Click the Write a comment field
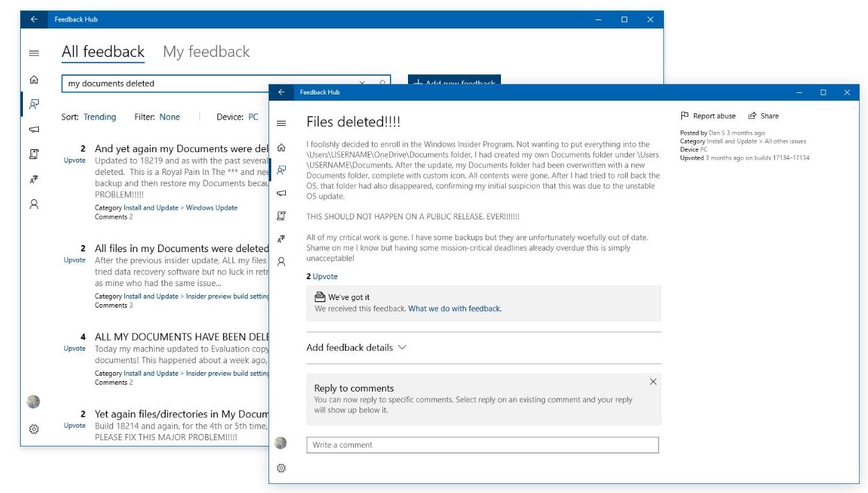Screen dimensions: 868x493 [x=482, y=445]
